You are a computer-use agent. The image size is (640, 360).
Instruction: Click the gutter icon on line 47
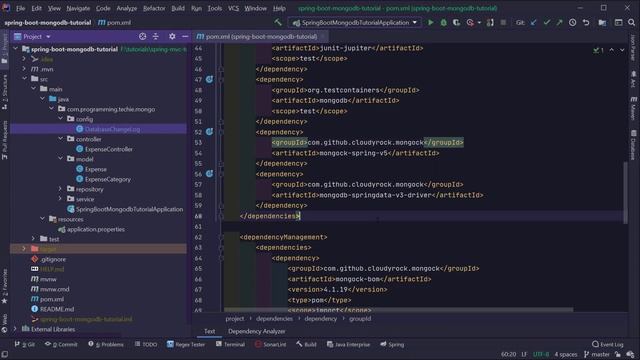(x=209, y=79)
